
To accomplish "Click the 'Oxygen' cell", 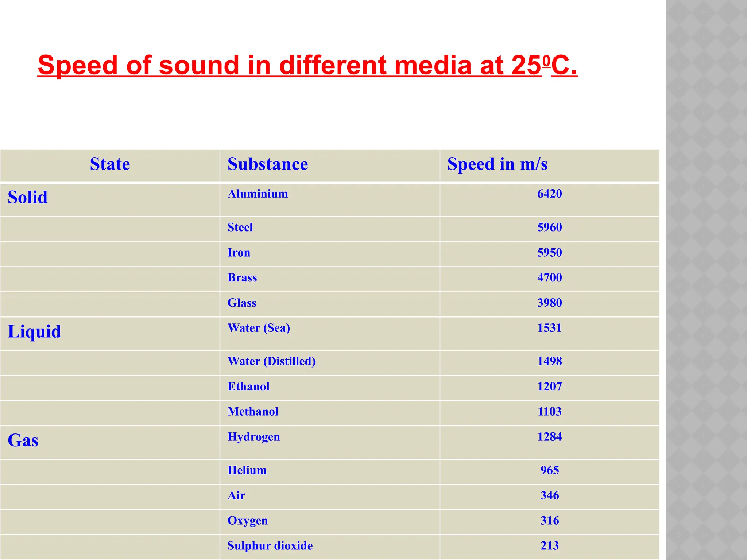I will pyautogui.click(x=330, y=522).
